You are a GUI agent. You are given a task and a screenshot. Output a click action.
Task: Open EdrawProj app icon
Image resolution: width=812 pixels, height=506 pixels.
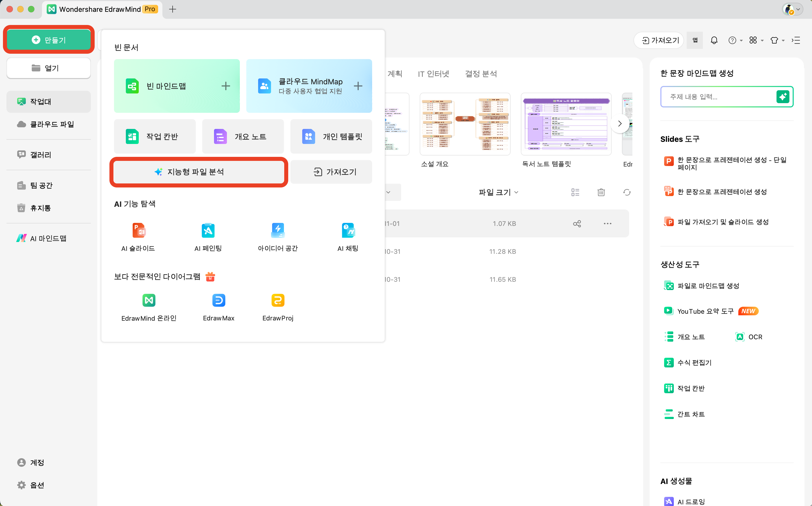278,300
